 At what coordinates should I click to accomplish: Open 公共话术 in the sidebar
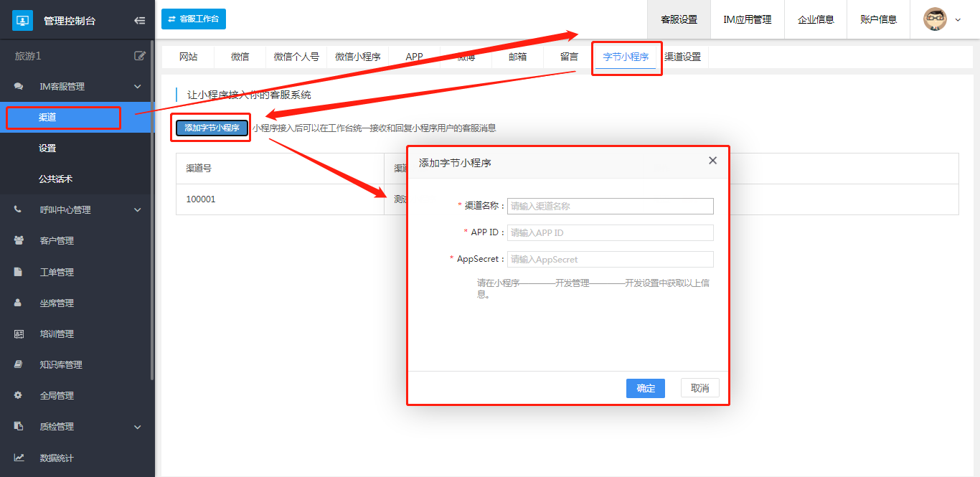[x=77, y=179]
